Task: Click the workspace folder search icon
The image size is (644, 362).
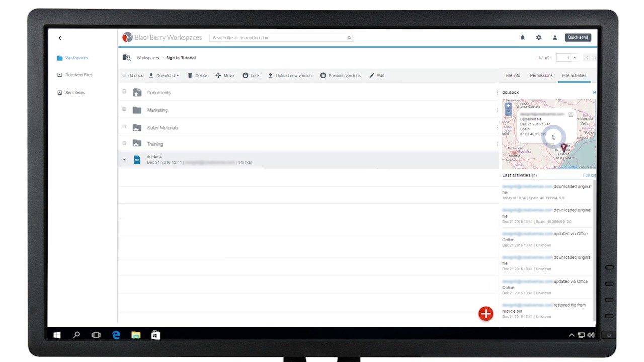Action: point(127,58)
